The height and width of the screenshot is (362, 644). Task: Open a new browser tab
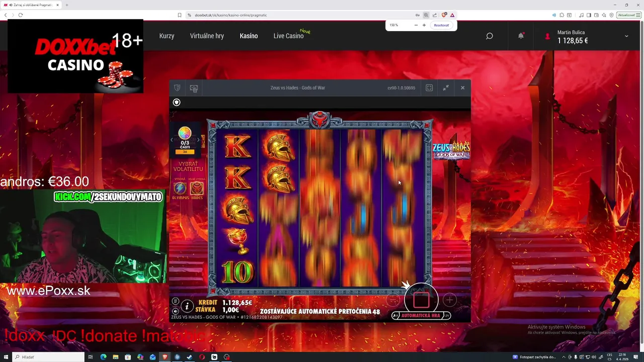[66, 5]
